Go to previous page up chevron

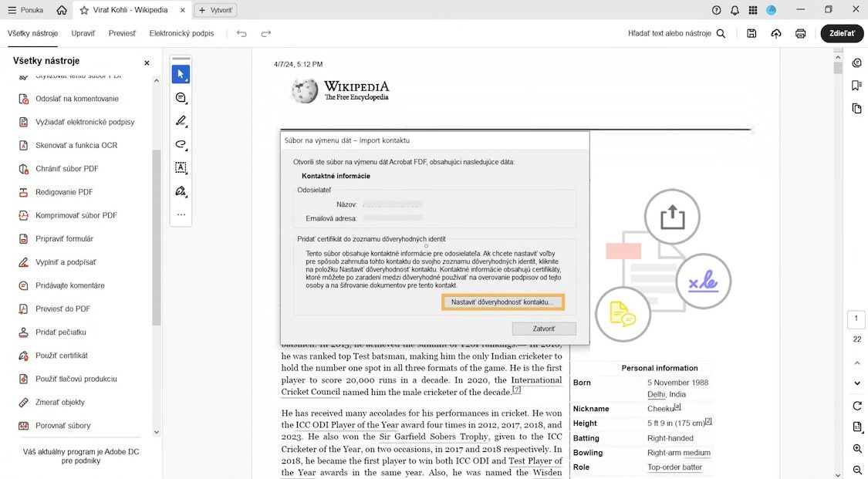tap(857, 363)
